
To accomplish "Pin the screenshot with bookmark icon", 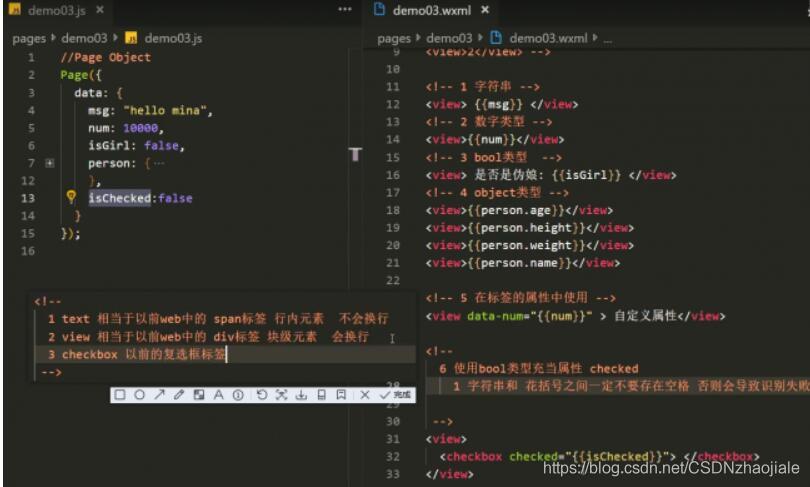I will (341, 395).
